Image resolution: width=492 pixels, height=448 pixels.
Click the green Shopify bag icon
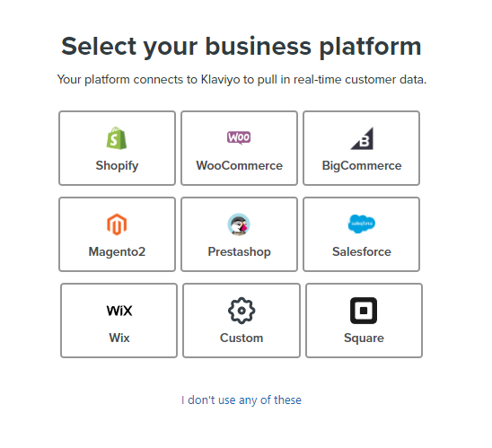pos(117,138)
